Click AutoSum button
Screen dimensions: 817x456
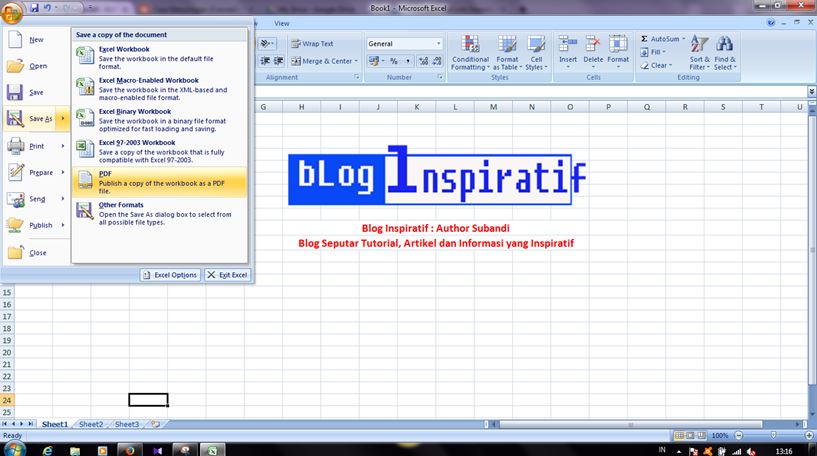pos(660,39)
